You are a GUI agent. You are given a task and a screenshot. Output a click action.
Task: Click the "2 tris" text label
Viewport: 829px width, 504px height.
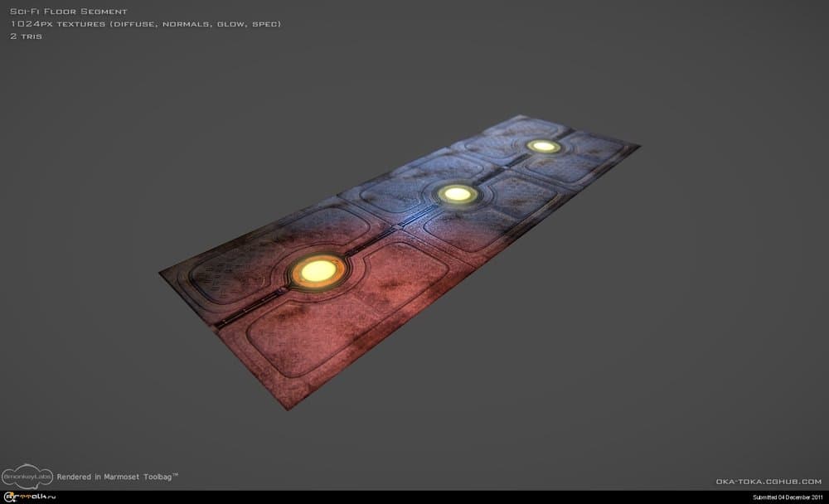click(27, 36)
